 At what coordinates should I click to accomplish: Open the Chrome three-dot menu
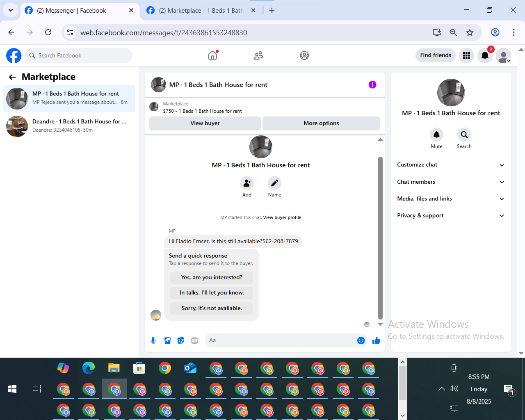click(x=514, y=32)
